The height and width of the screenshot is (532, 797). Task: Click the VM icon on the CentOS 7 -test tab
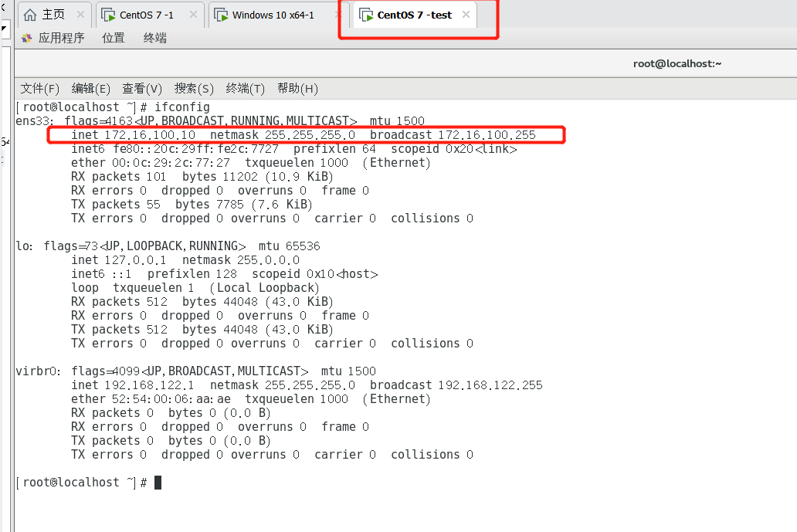coord(366,15)
